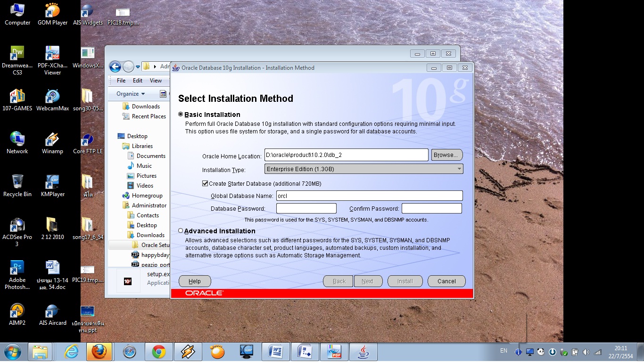Viewport: 644px width, 362px height.
Task: Select Music library in Explorer tree
Action: (140, 166)
